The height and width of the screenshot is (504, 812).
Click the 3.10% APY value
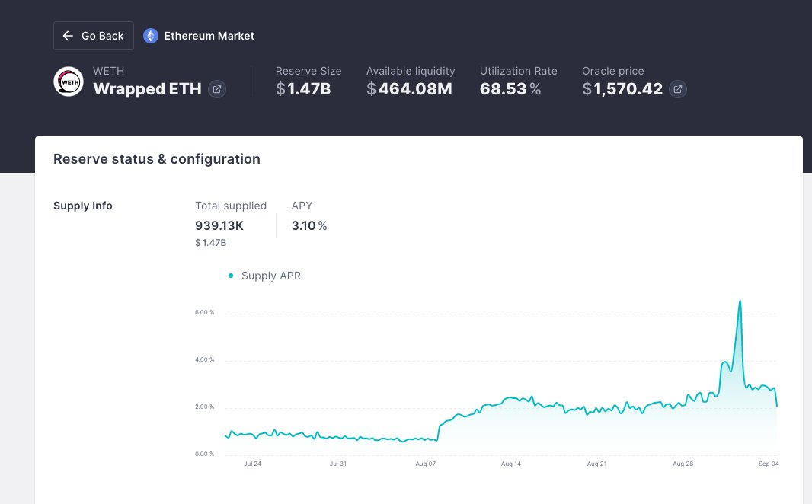pyautogui.click(x=308, y=225)
